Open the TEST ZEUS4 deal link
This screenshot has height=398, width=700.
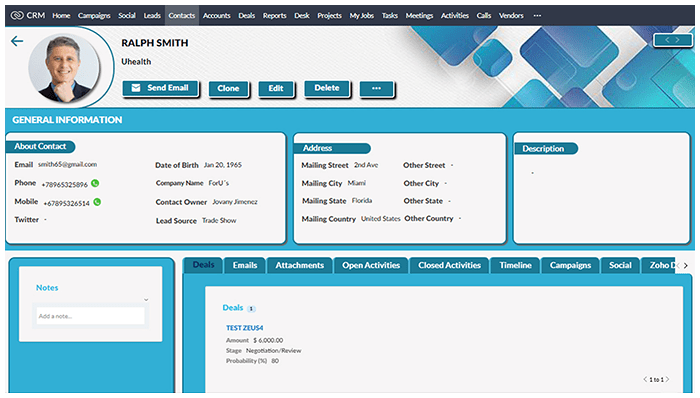coord(244,328)
